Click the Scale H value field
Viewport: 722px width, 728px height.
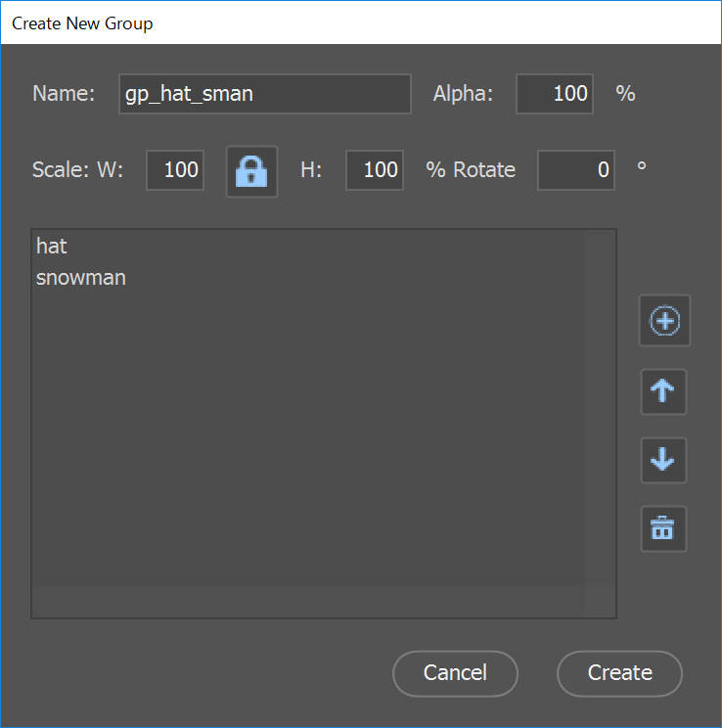(x=375, y=170)
